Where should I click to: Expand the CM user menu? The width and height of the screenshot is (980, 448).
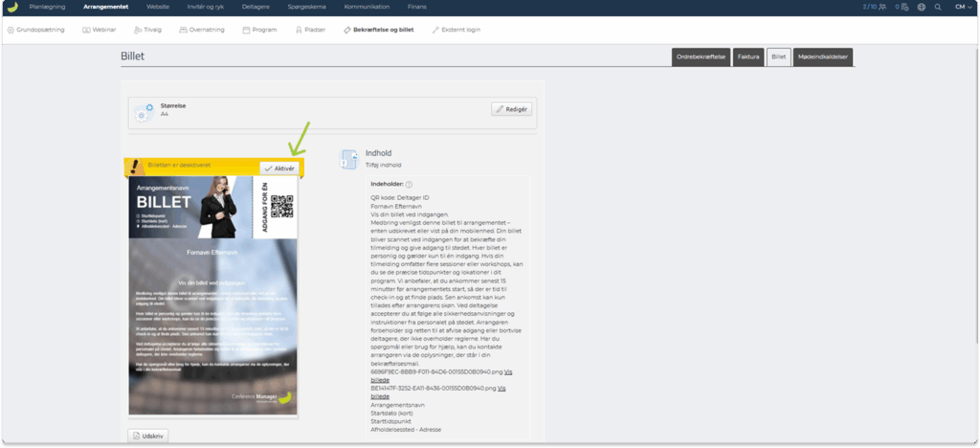(x=965, y=7)
